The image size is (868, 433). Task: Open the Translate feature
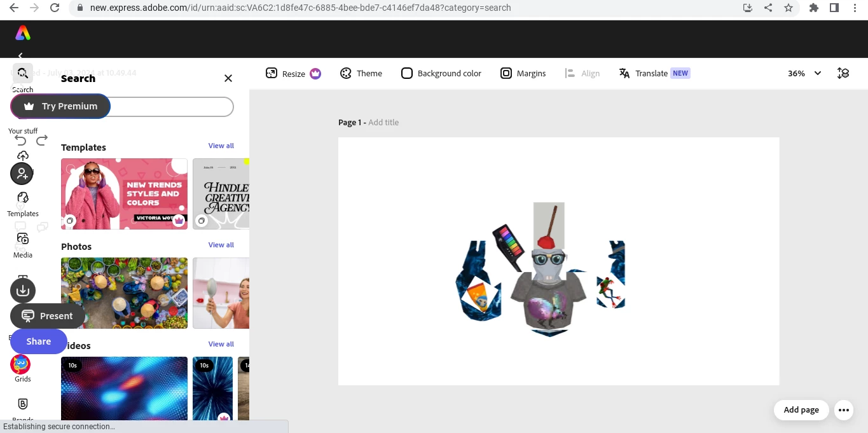click(654, 73)
